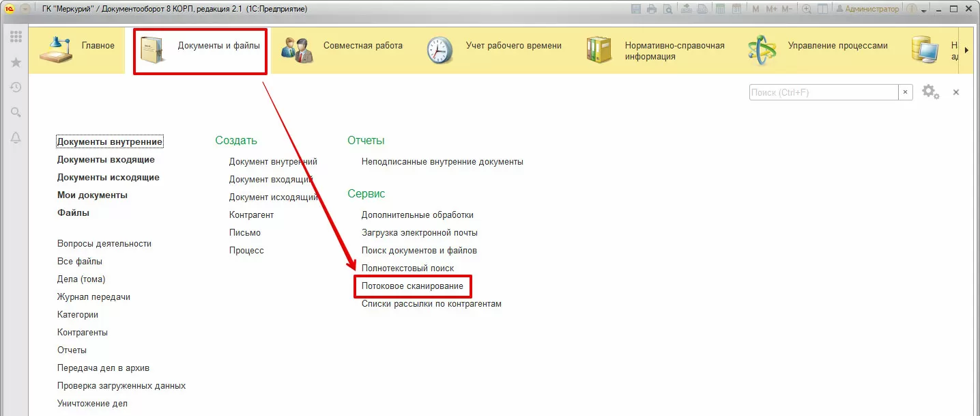Click the zoom magnifier plus icon
The height and width of the screenshot is (416, 980).
tap(807, 9)
